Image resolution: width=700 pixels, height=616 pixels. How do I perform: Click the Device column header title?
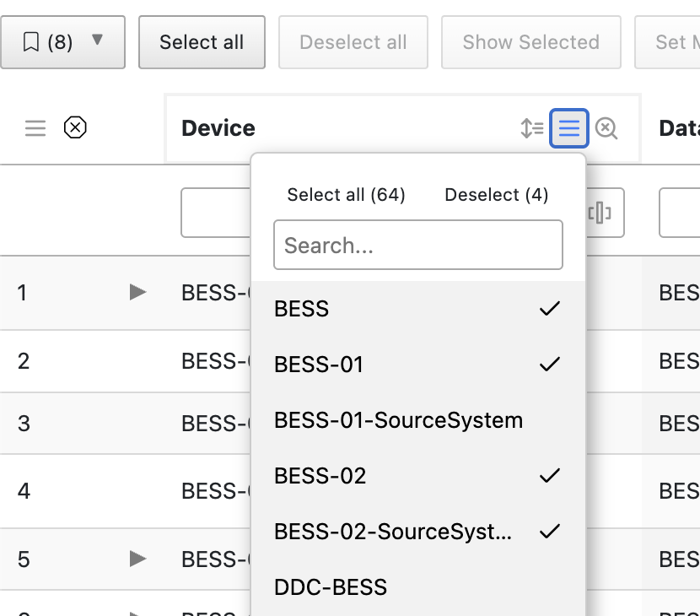coord(218,128)
